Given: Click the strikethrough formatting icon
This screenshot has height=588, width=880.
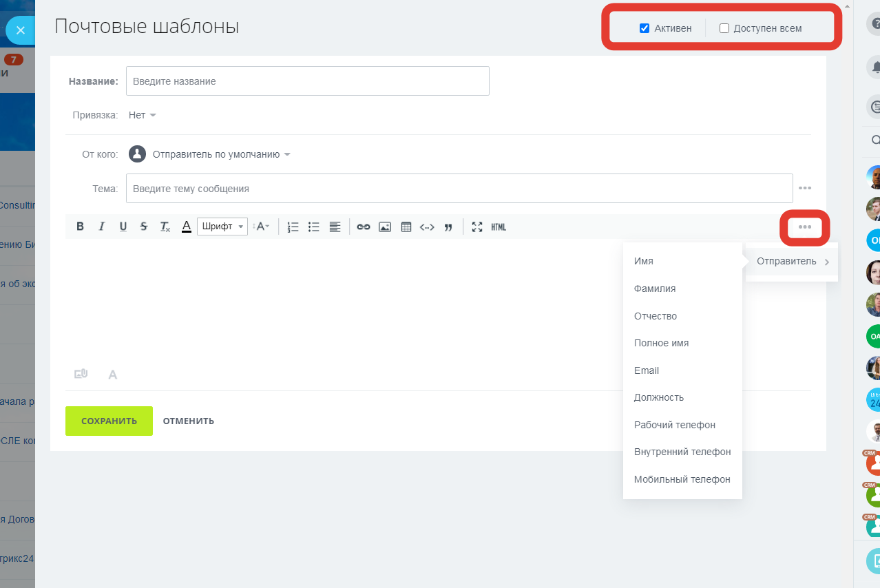Looking at the screenshot, I should (143, 227).
